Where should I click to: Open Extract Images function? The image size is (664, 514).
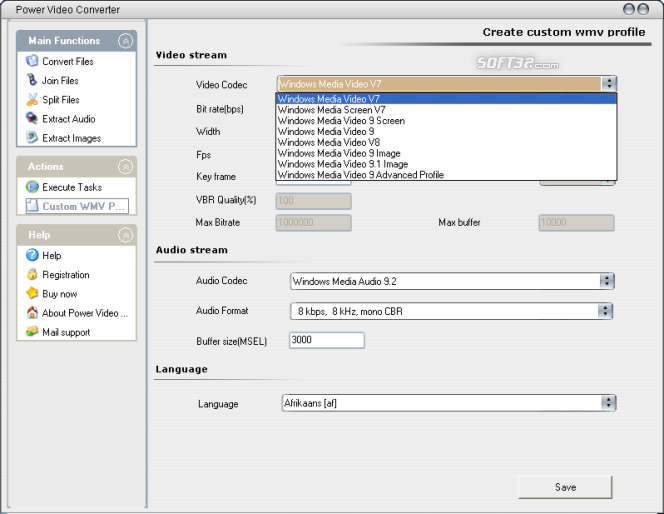[x=72, y=138]
